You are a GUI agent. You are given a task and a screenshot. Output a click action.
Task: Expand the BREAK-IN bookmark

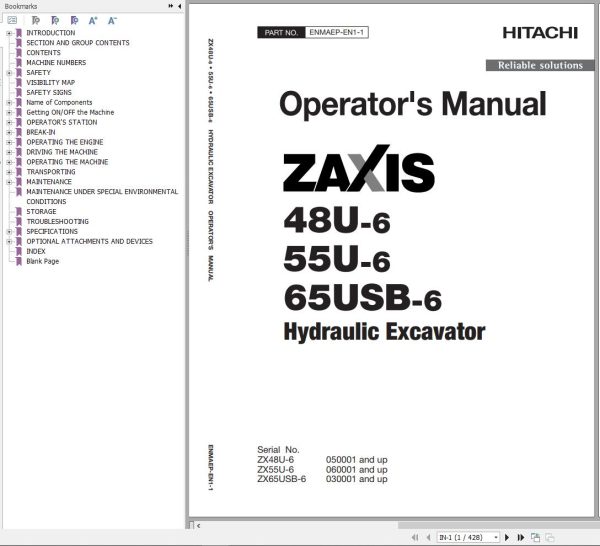pyautogui.click(x=9, y=133)
